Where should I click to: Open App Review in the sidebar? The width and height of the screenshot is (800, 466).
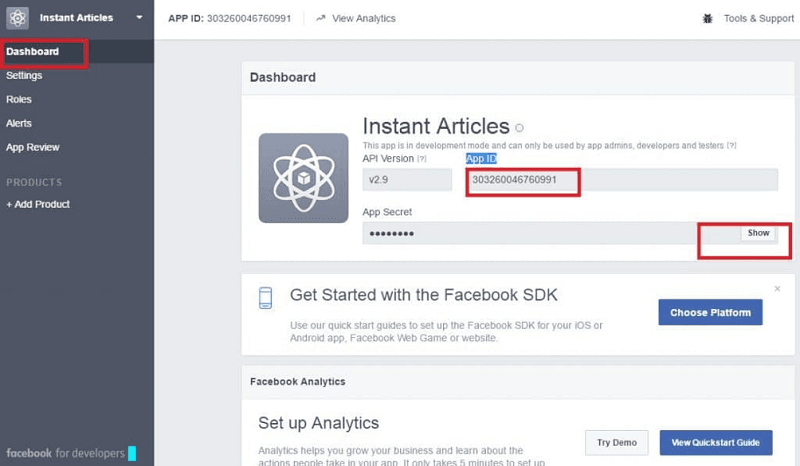coord(33,147)
